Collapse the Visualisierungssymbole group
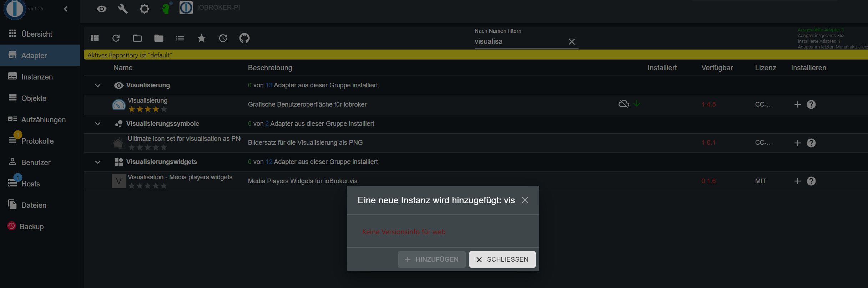868x288 pixels. [98, 124]
